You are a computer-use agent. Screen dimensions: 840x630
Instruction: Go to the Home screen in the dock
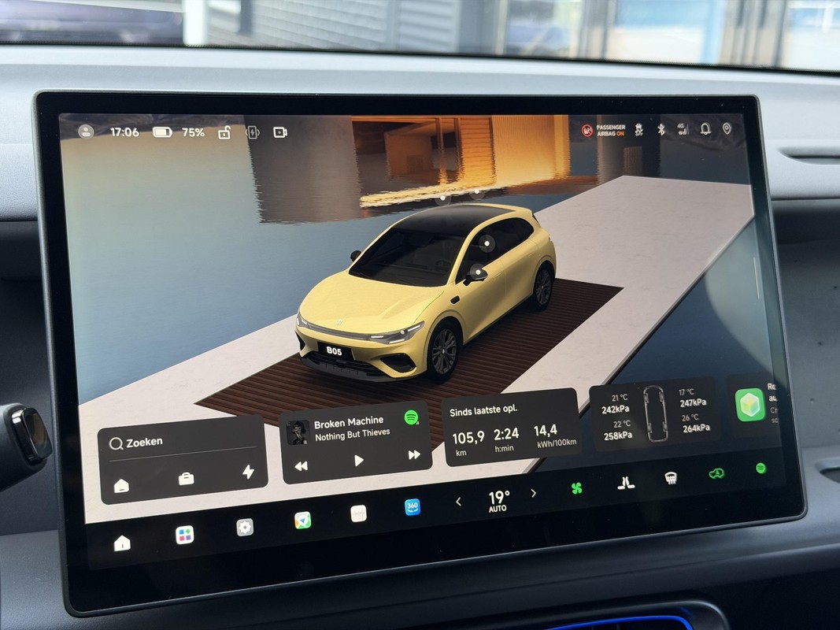[x=122, y=543]
